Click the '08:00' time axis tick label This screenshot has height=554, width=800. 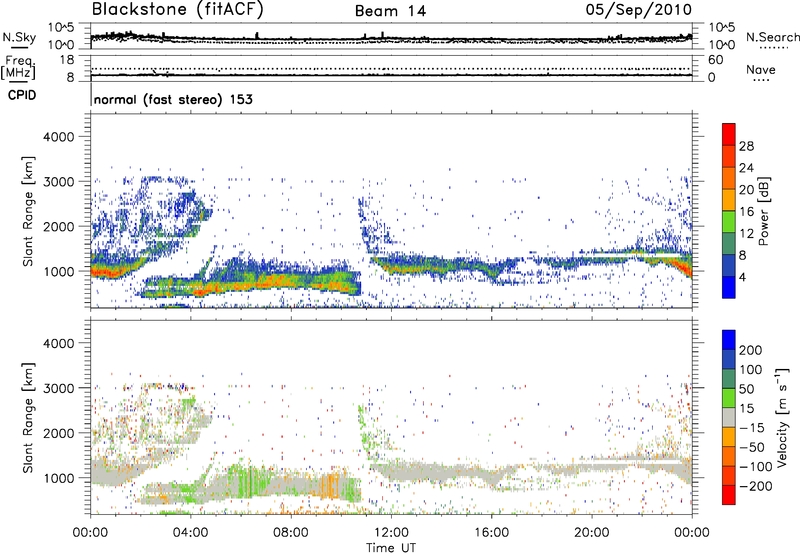[291, 533]
